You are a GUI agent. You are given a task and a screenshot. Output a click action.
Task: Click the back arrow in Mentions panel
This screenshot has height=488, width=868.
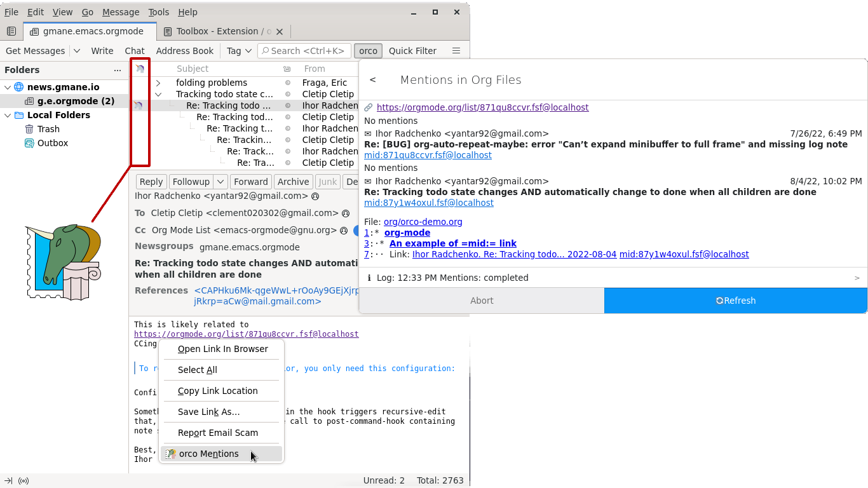click(373, 79)
